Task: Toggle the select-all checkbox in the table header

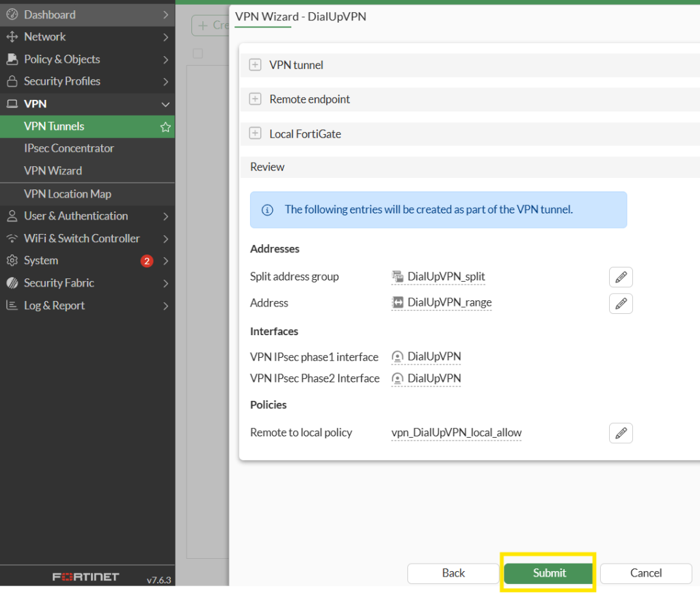Action: [198, 53]
